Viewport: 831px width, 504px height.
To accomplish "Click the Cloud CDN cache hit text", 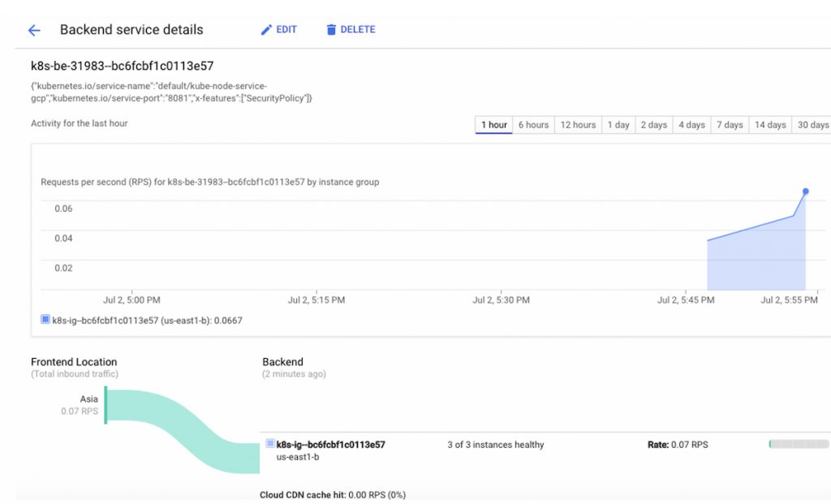I will [x=333, y=494].
